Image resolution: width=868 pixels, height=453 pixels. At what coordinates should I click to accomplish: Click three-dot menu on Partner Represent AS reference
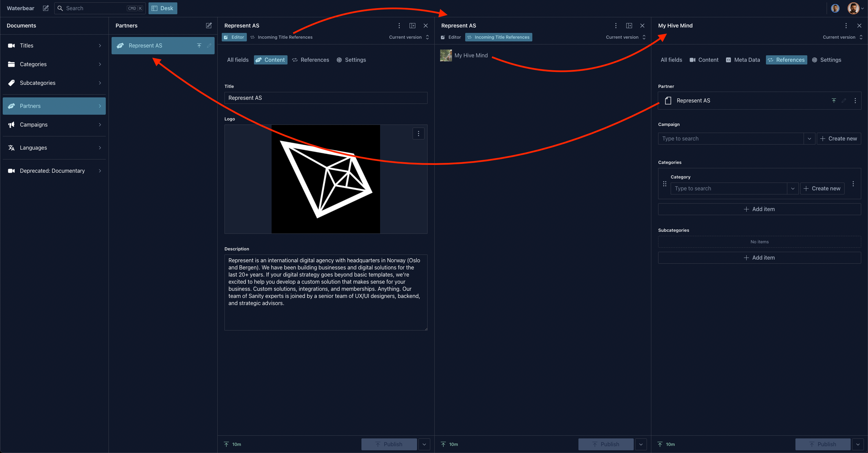pyautogui.click(x=855, y=100)
